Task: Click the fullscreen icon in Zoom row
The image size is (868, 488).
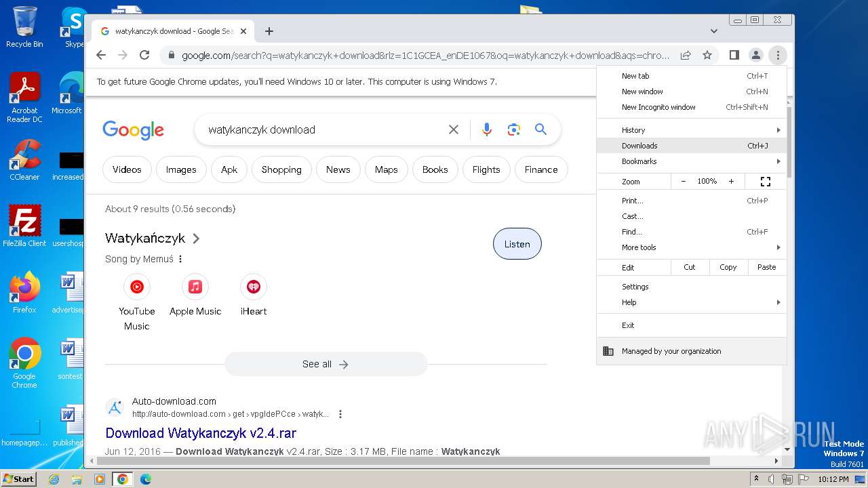Action: click(x=766, y=182)
